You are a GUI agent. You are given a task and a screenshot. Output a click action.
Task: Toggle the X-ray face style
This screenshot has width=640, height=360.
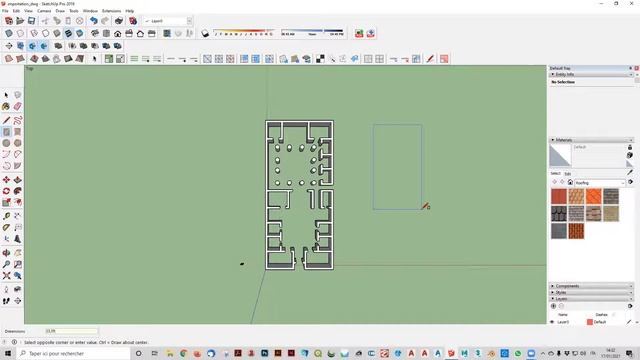(x=9, y=33)
